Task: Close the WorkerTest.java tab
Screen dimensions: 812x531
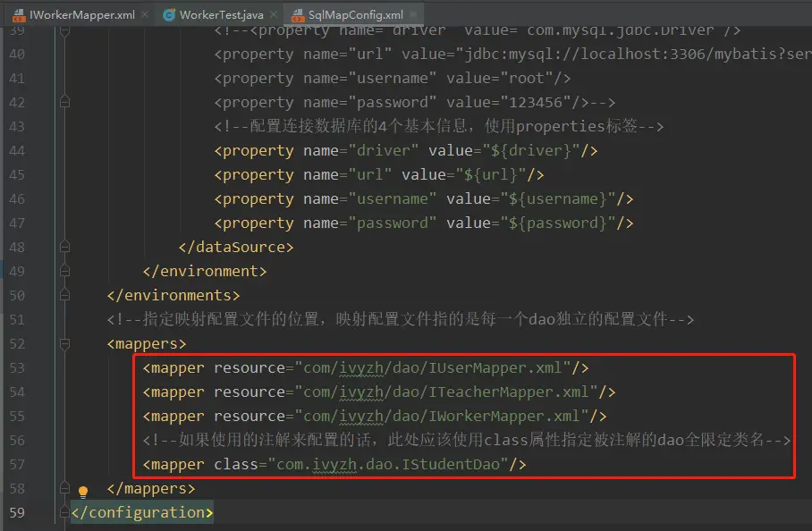Action: [274, 14]
